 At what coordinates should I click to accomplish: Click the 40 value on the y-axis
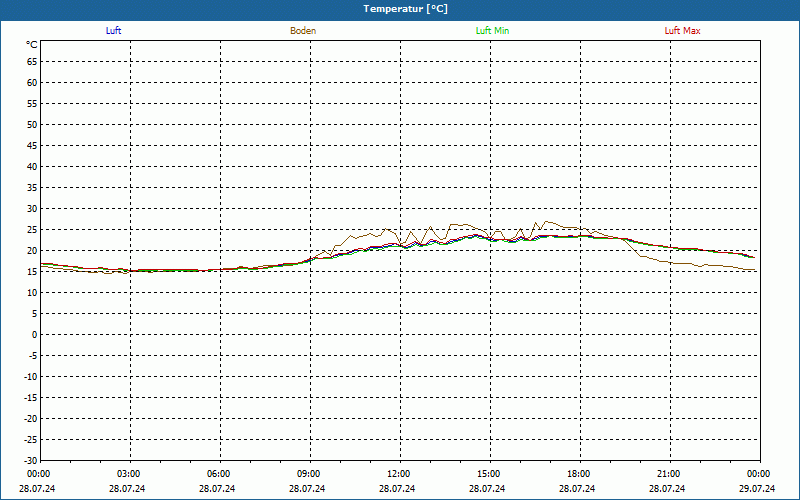32,167
